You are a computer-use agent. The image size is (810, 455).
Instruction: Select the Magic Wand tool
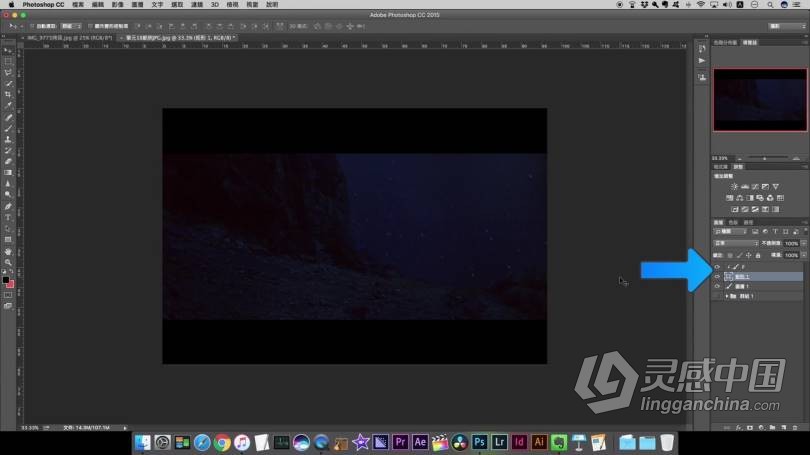(8, 84)
